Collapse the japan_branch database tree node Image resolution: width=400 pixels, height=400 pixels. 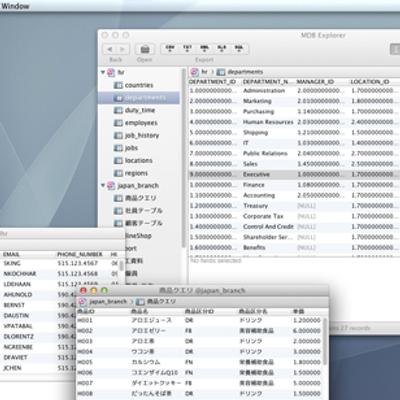pos(103,185)
